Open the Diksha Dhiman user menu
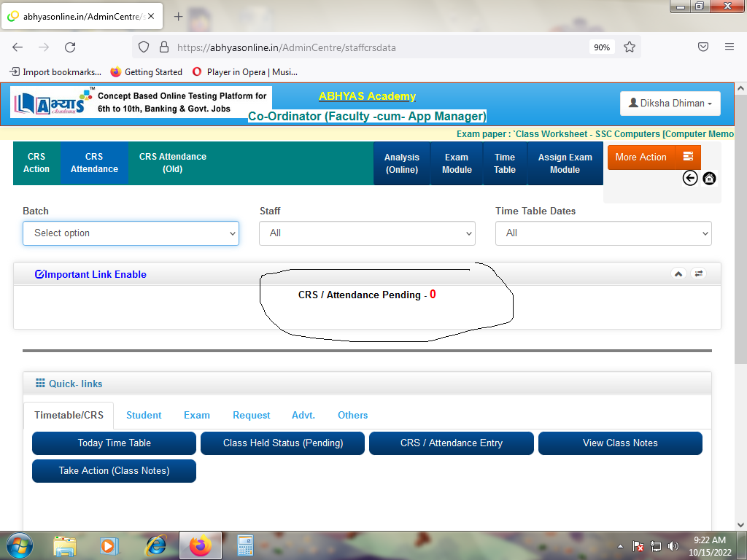 pyautogui.click(x=670, y=103)
